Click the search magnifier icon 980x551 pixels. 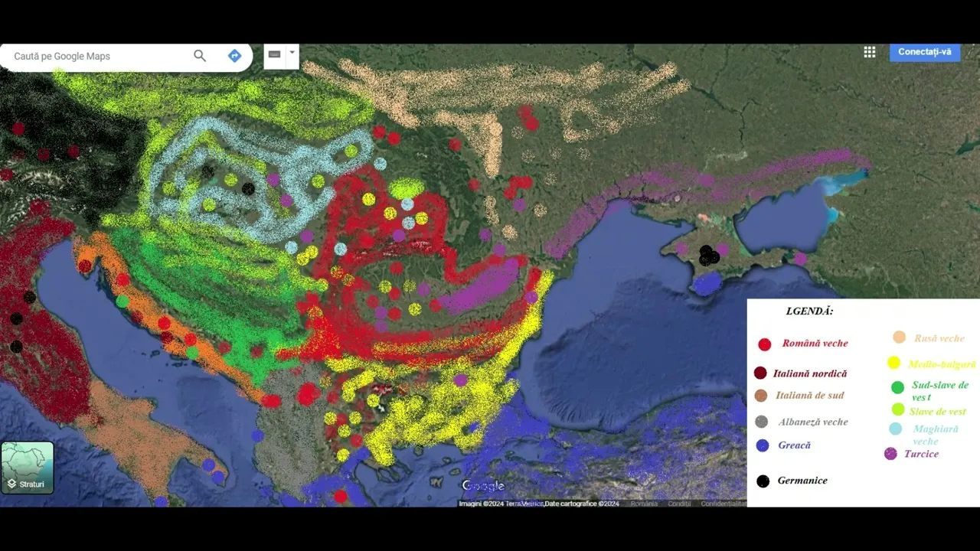200,56
